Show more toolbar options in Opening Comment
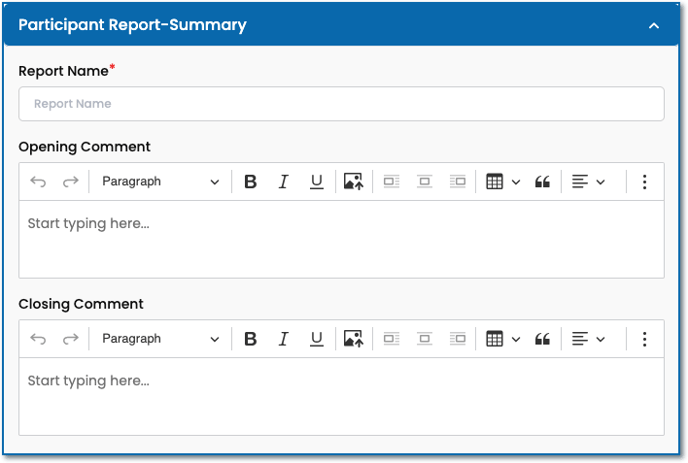 click(644, 182)
